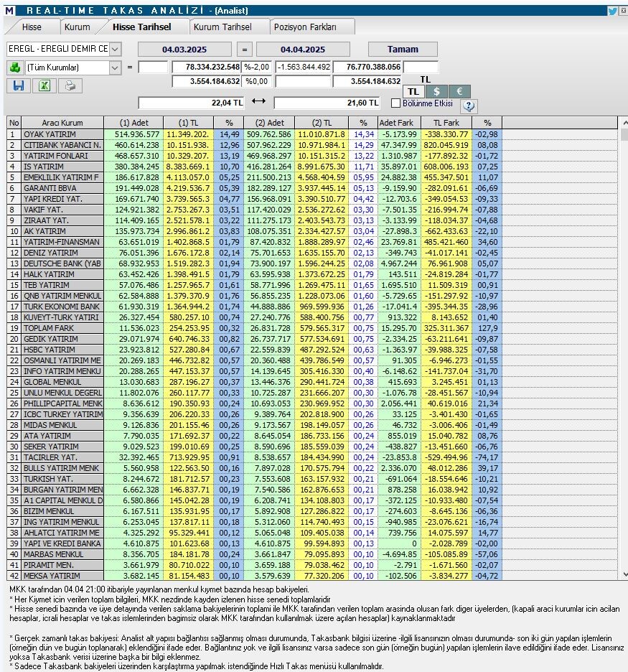Pick the start date 04.03.2025

click(x=184, y=50)
